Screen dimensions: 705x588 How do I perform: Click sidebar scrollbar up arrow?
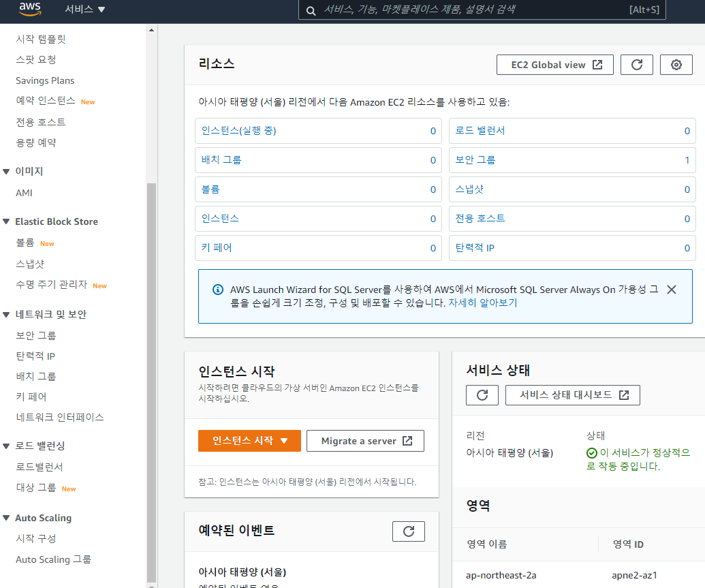coord(151,30)
